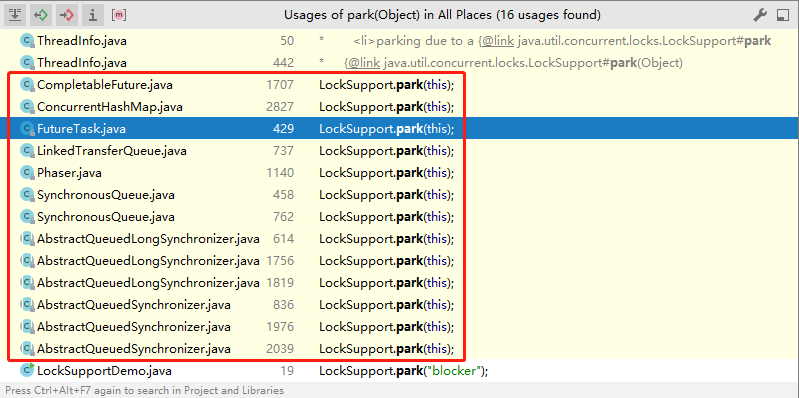Click the open in Find tool window icon
Screen dimensions: 799x398
[x=783, y=16]
